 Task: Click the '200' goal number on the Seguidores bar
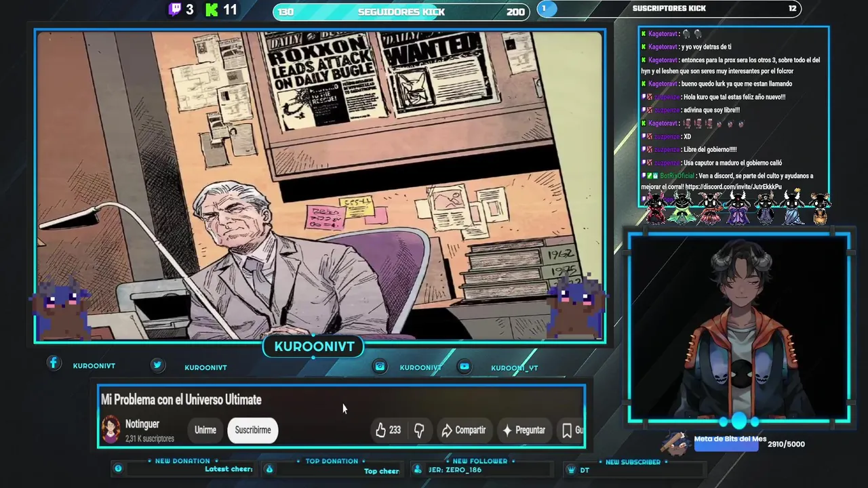(x=515, y=12)
